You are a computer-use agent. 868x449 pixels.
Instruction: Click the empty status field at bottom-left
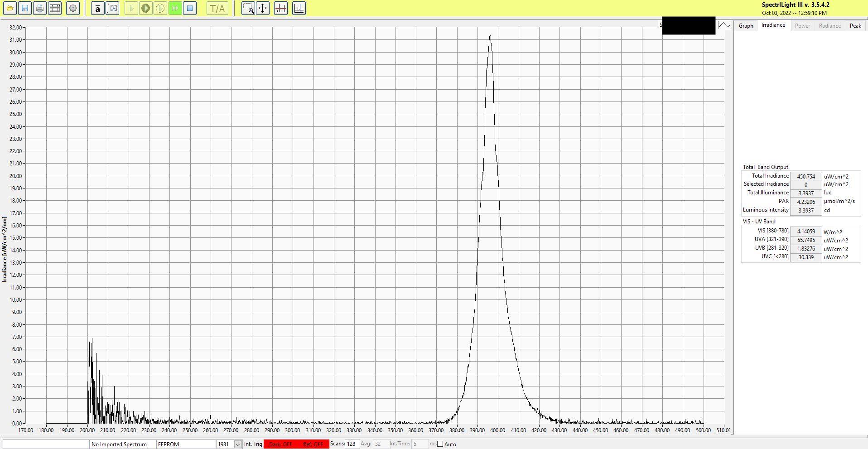click(x=46, y=444)
